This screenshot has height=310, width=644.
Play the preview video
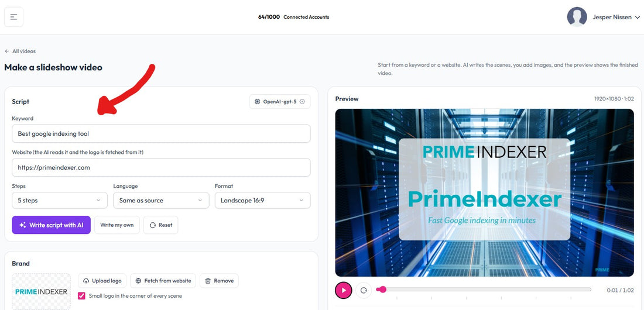(x=344, y=290)
